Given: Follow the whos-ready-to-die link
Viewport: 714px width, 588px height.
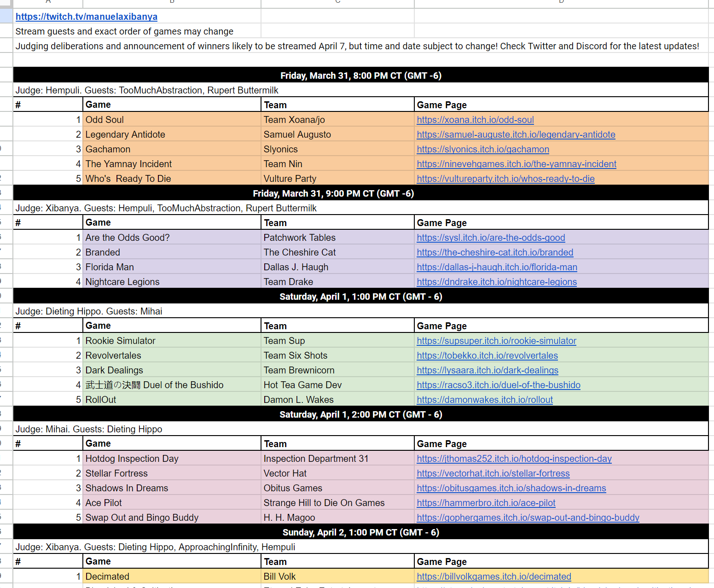Looking at the screenshot, I should coord(505,179).
